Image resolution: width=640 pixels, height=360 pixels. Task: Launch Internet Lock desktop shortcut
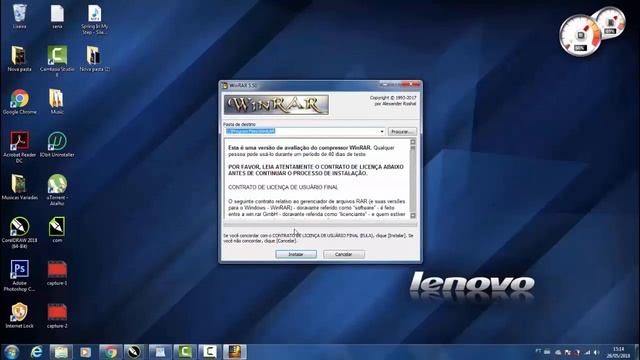(x=19, y=316)
